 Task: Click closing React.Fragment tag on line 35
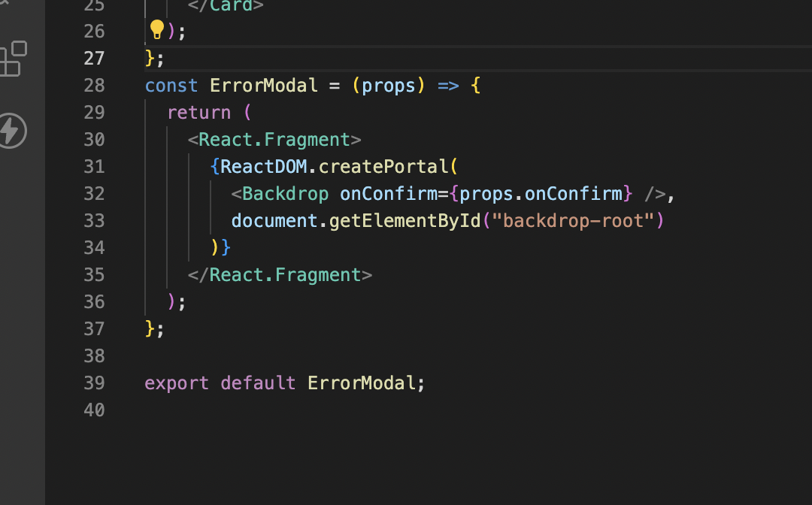tap(280, 275)
